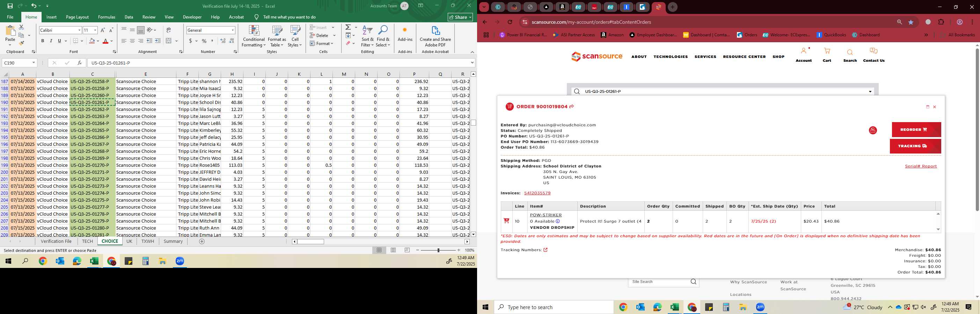Click the fill color paint bucket
980x314 pixels.
(92, 41)
